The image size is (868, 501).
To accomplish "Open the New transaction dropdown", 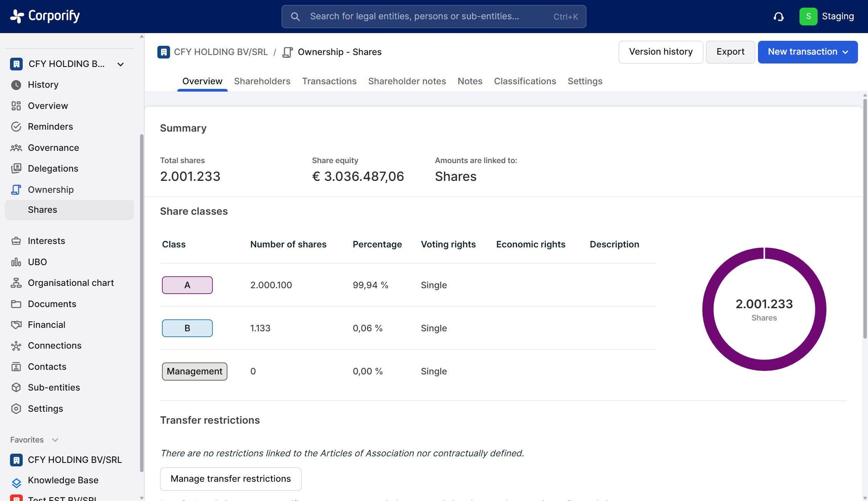I will 808,52.
